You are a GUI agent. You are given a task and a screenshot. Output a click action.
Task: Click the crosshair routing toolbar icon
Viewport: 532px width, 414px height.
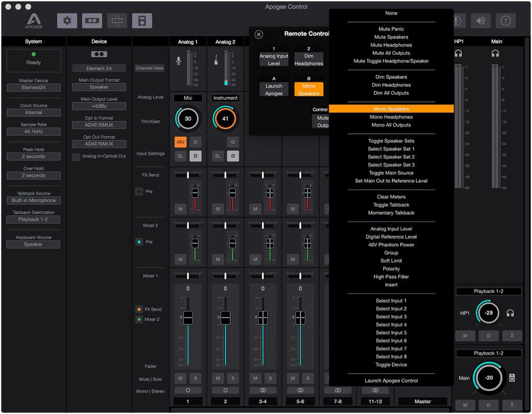[x=117, y=21]
